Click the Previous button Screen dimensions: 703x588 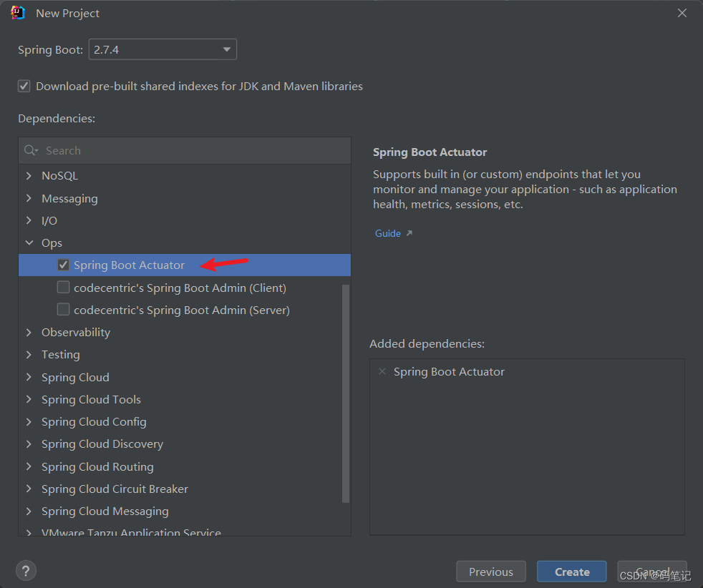(x=491, y=572)
